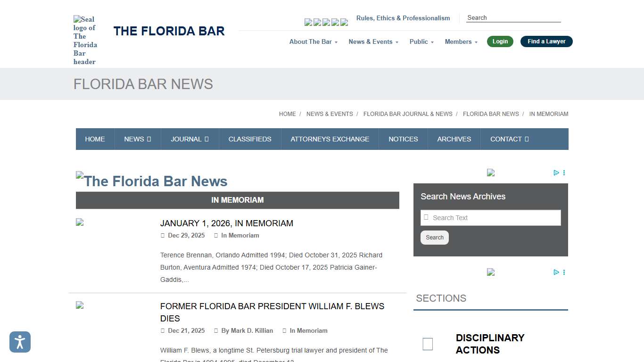The image size is (644, 362).
Task: Click the first social media icon in header
Action: 308,22
